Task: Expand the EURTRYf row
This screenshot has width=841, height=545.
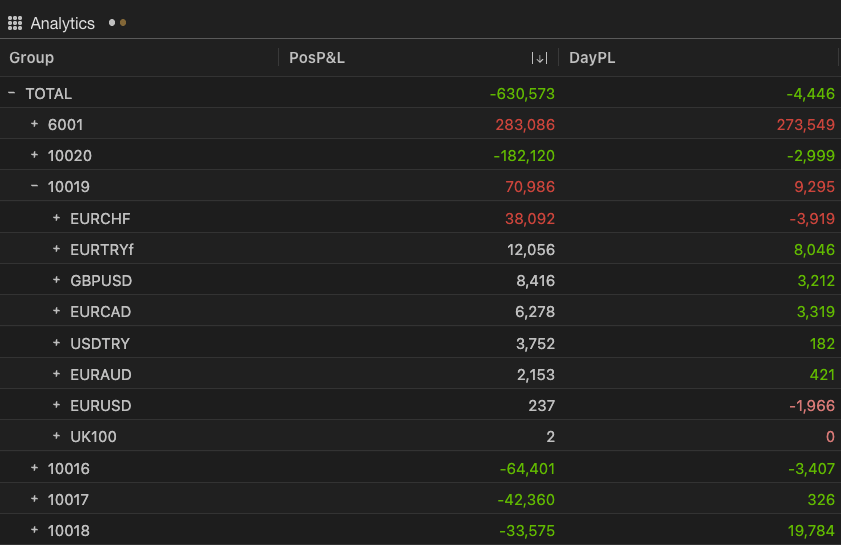Action: [x=56, y=249]
